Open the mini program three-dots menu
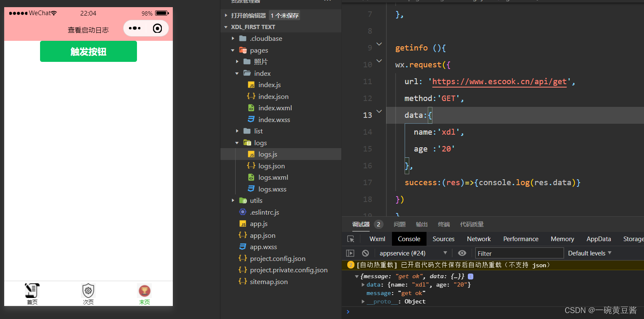This screenshot has height=319, width=644. click(134, 28)
